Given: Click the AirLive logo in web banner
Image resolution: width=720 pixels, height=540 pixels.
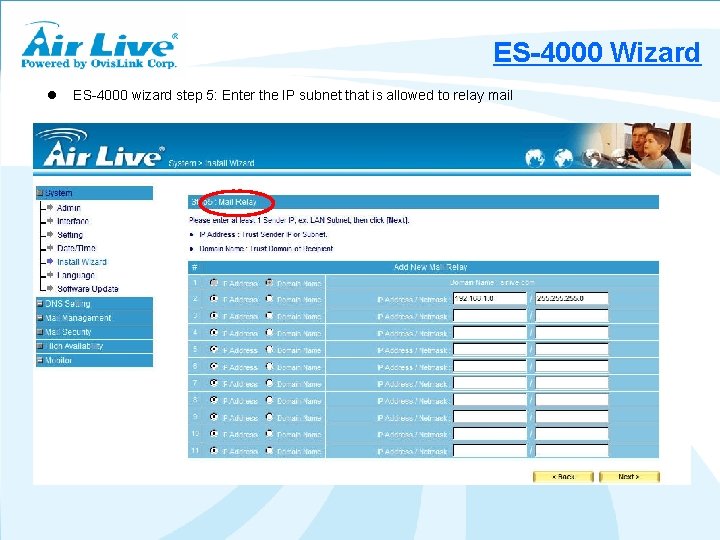Looking at the screenshot, I should pos(101,148).
